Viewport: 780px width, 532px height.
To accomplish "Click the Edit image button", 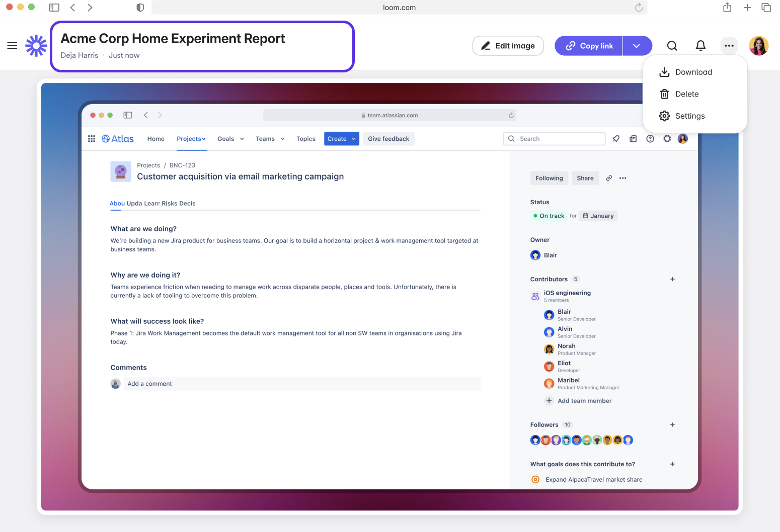I will [x=508, y=45].
